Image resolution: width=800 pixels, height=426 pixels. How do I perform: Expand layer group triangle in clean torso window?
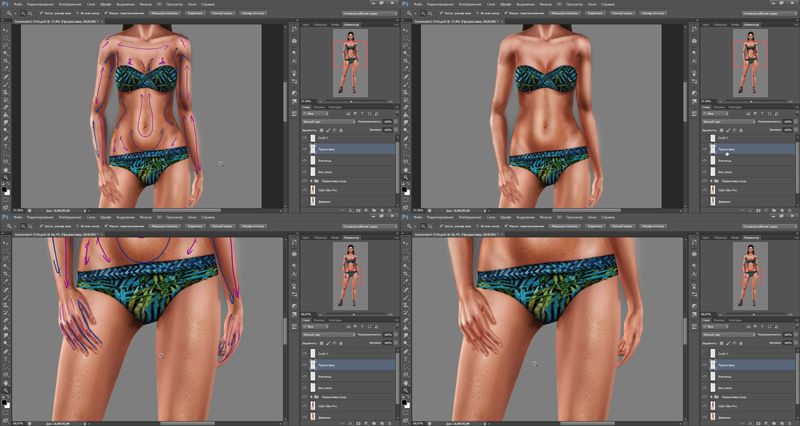(x=712, y=181)
